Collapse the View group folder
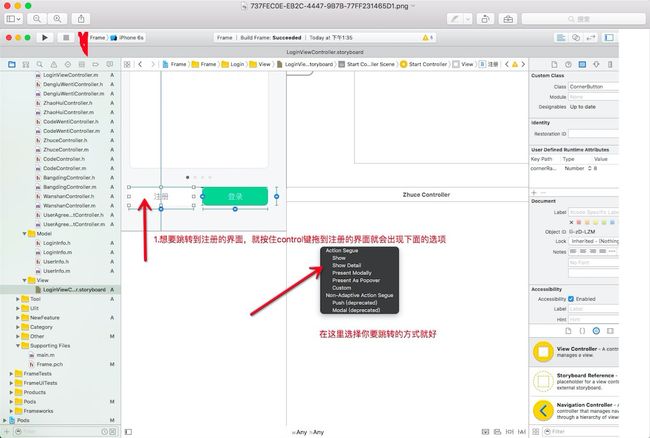The image size is (650, 438). click(24, 281)
